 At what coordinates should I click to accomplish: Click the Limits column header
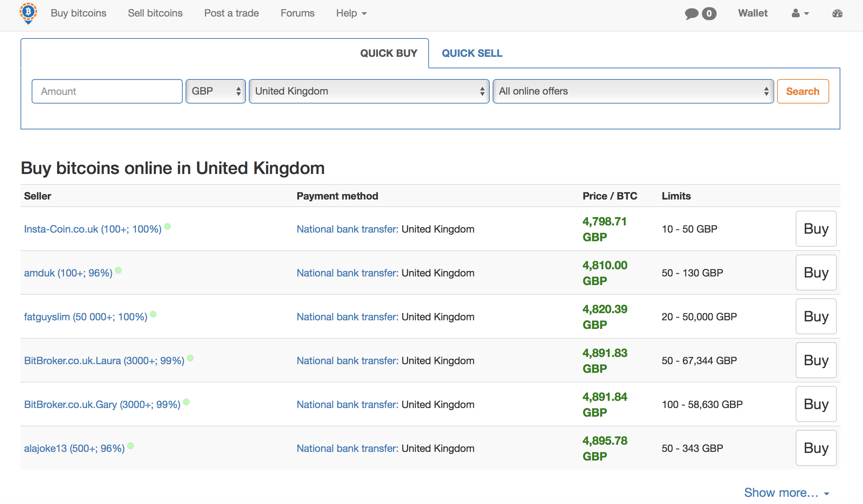point(676,196)
